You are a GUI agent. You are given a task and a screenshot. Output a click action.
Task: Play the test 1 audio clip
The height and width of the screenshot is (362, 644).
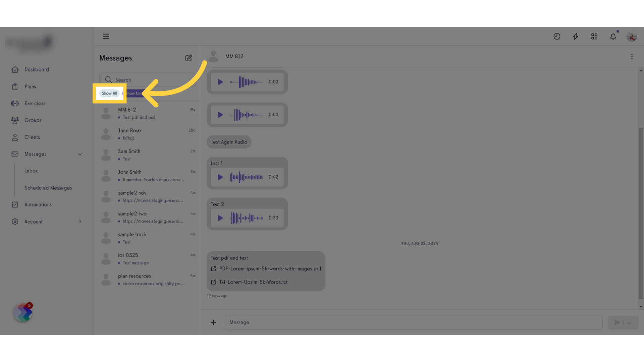(x=220, y=177)
